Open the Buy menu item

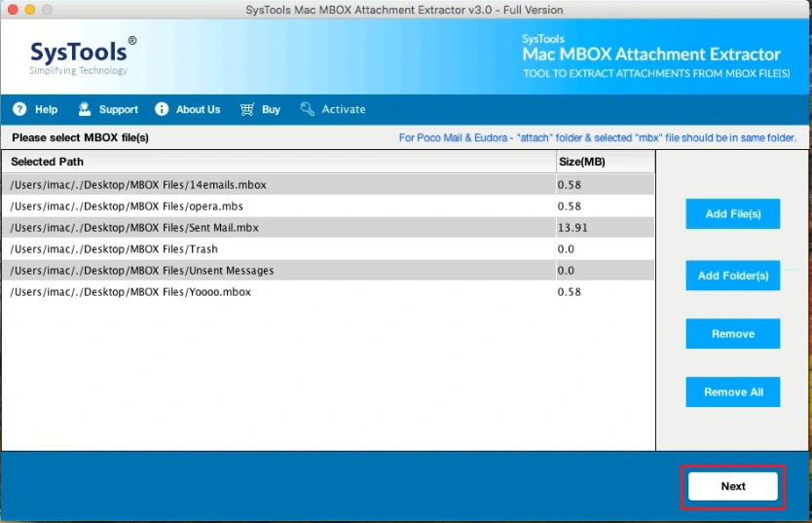261,109
